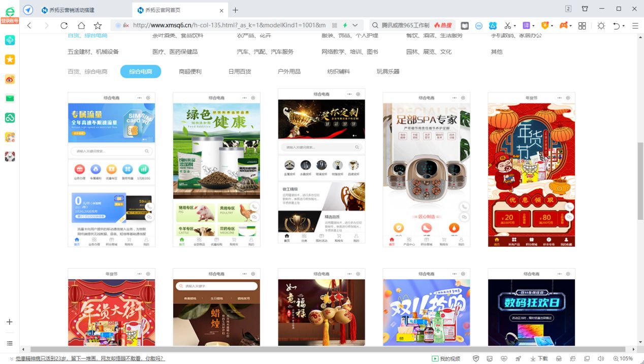This screenshot has width=644, height=364.
Task: Open the 年货节 red template thumbnail
Action: tap(531, 169)
